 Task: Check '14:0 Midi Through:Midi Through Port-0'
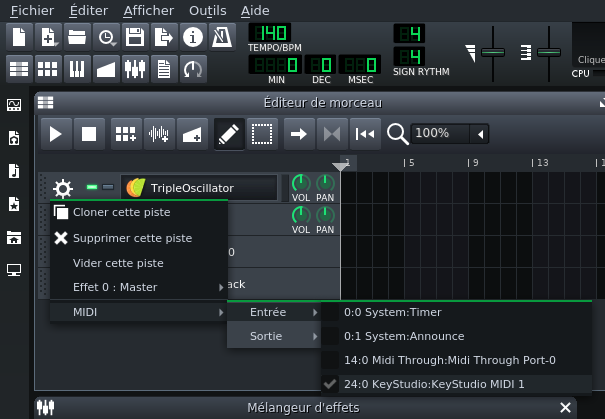(x=456, y=360)
